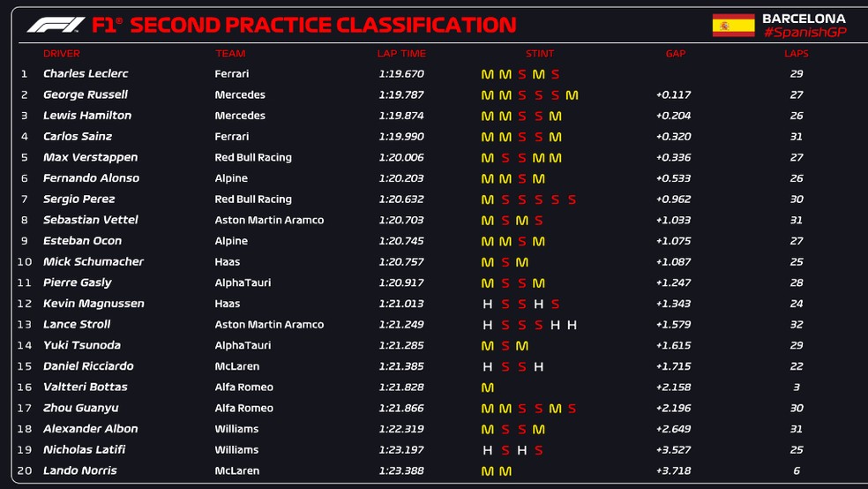The image size is (868, 489).
Task: Click the Second Practice Classification title
Action: 322,25
